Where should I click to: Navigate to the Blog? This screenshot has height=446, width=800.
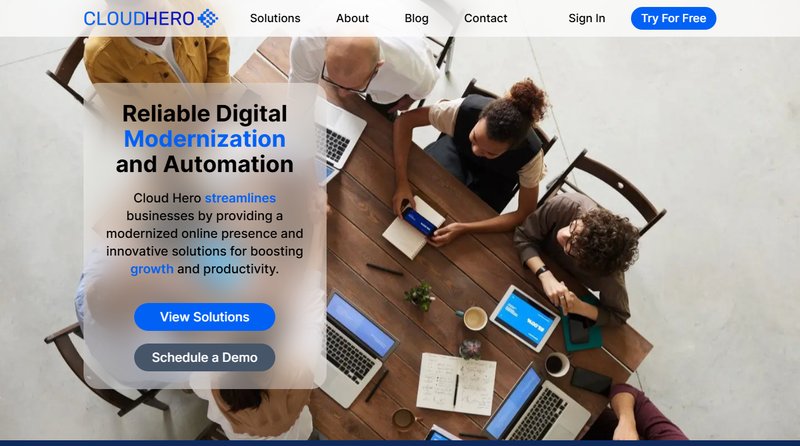[x=416, y=18]
